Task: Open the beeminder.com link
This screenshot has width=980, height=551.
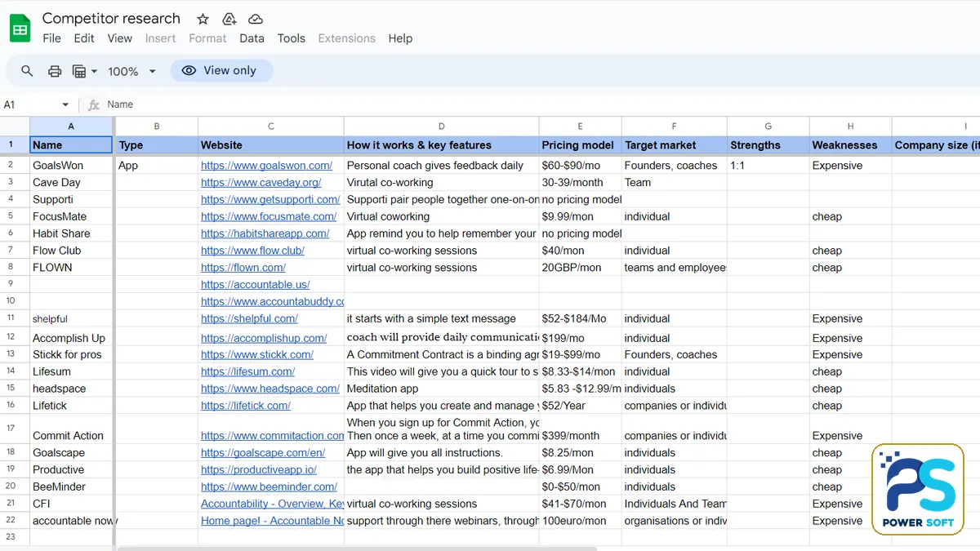Action: [x=268, y=487]
